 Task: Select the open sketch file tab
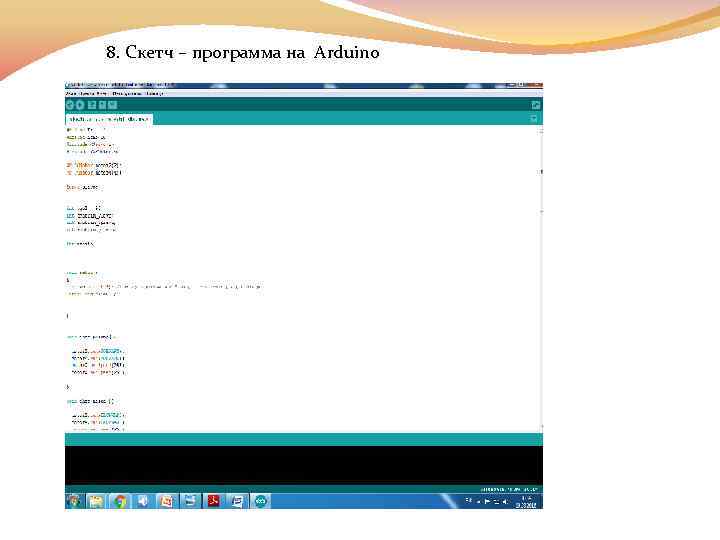[109, 119]
